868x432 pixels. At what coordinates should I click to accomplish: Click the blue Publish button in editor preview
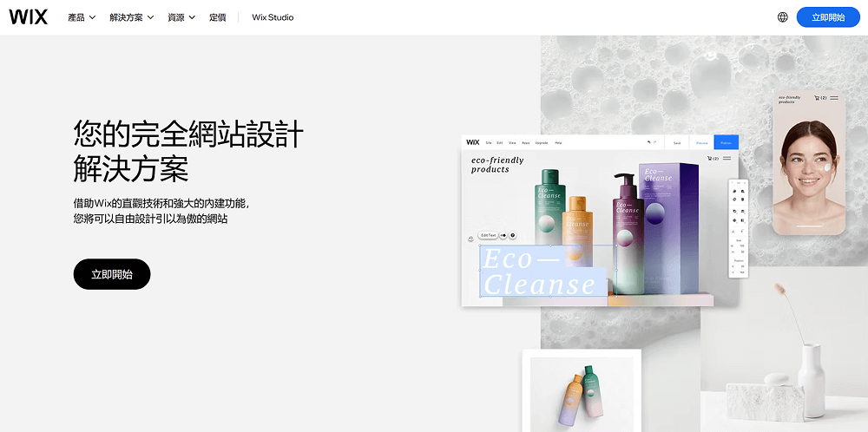tap(726, 142)
